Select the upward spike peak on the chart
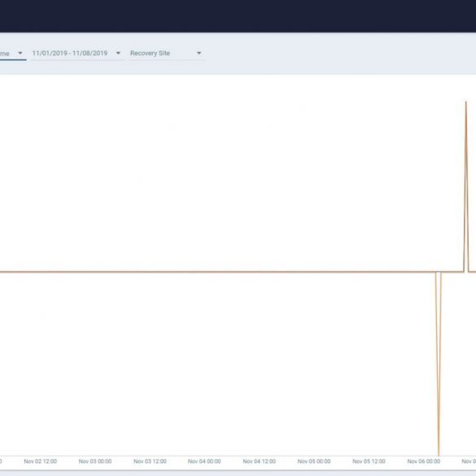The image size is (476, 476). click(466, 102)
